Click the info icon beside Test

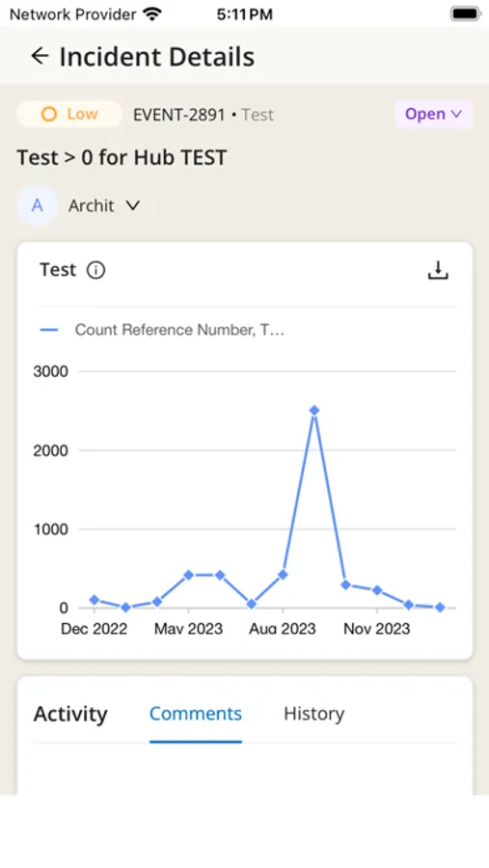coord(95,270)
